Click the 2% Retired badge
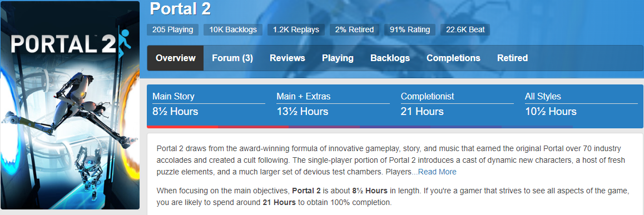This screenshot has width=644, height=215. pyautogui.click(x=354, y=29)
